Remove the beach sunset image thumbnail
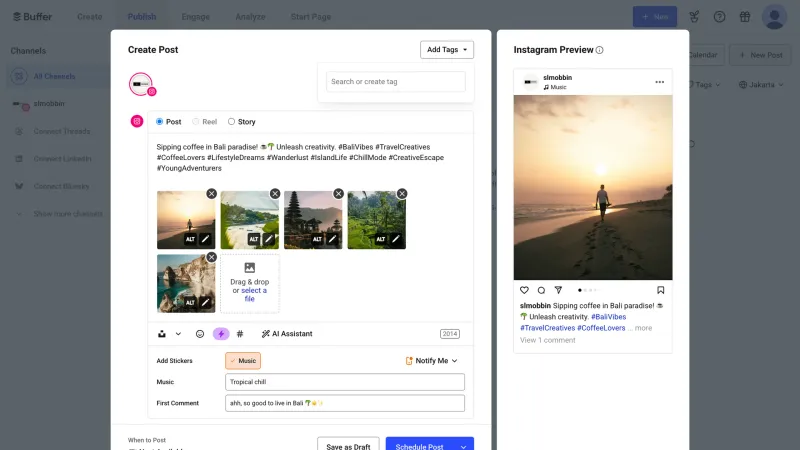The height and width of the screenshot is (450, 800). 211,194
